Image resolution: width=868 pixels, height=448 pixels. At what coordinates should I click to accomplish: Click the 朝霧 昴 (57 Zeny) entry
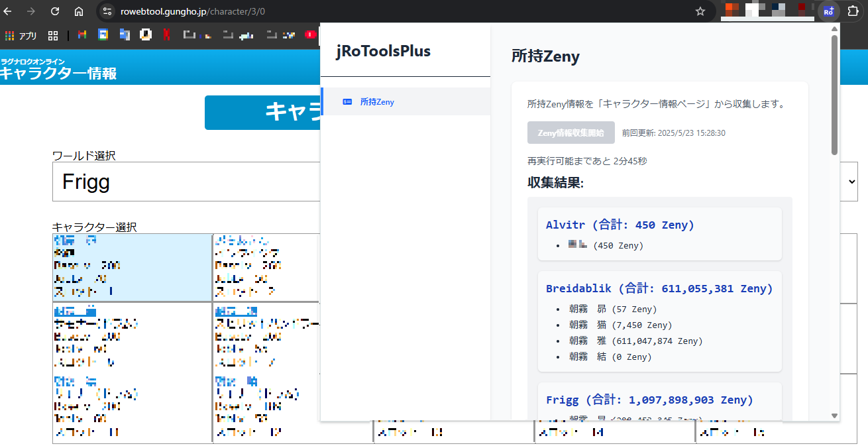pyautogui.click(x=612, y=309)
